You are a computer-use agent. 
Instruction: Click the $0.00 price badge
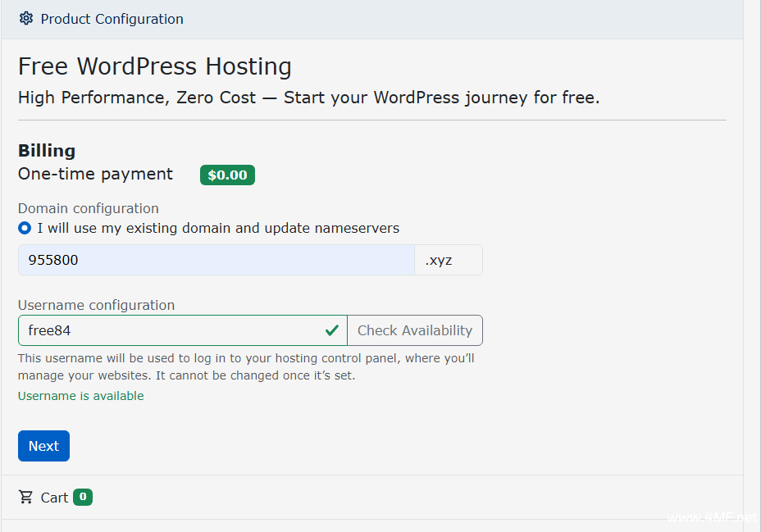pos(227,175)
